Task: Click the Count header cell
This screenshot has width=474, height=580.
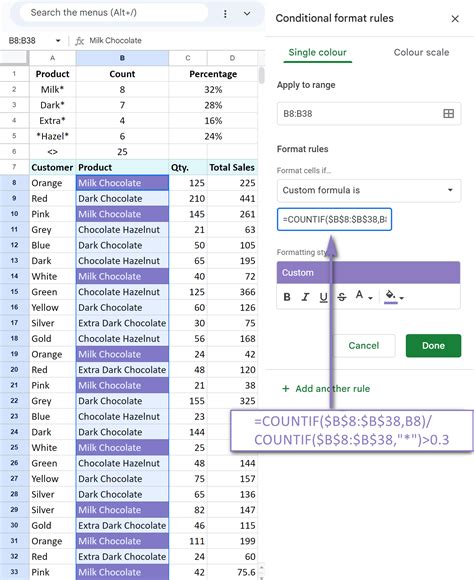Action: tap(122, 74)
